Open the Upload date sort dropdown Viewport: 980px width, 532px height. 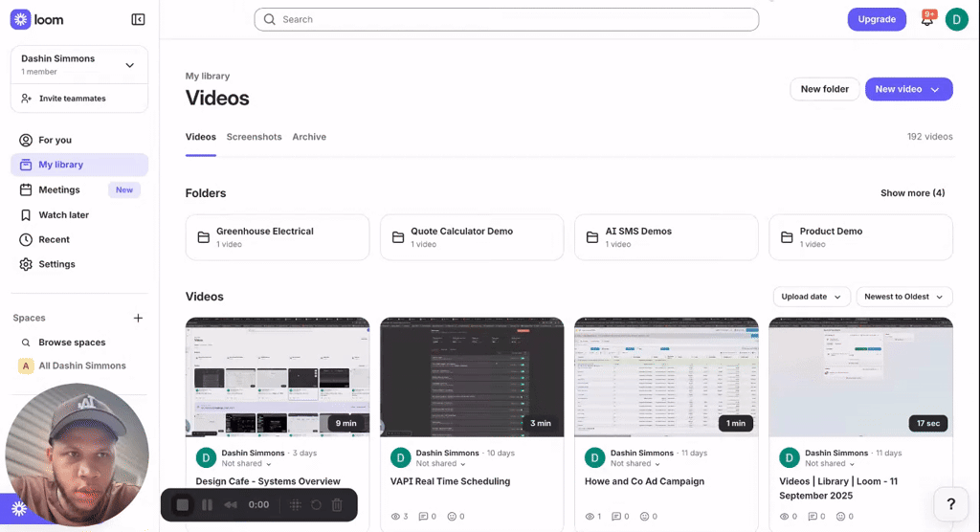pyautogui.click(x=812, y=297)
